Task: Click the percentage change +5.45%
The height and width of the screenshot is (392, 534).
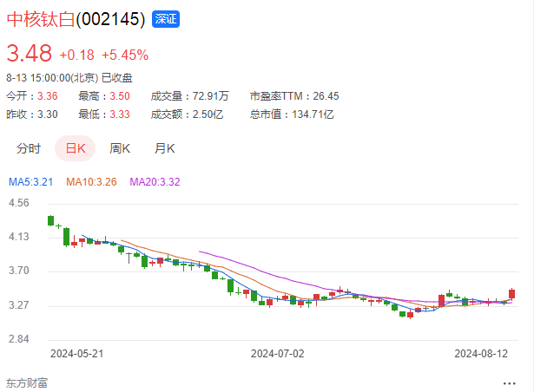Action: click(x=125, y=56)
